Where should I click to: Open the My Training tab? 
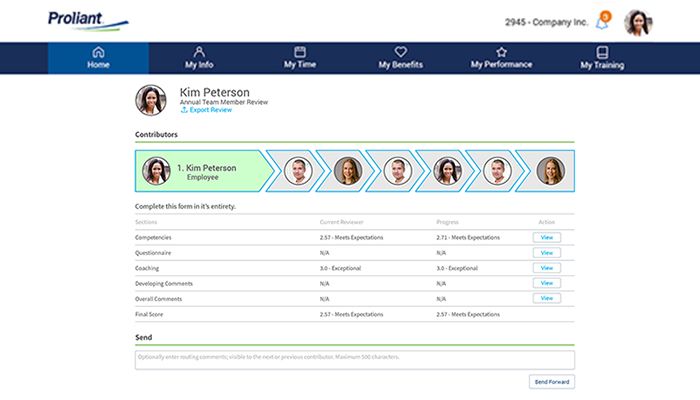602,58
